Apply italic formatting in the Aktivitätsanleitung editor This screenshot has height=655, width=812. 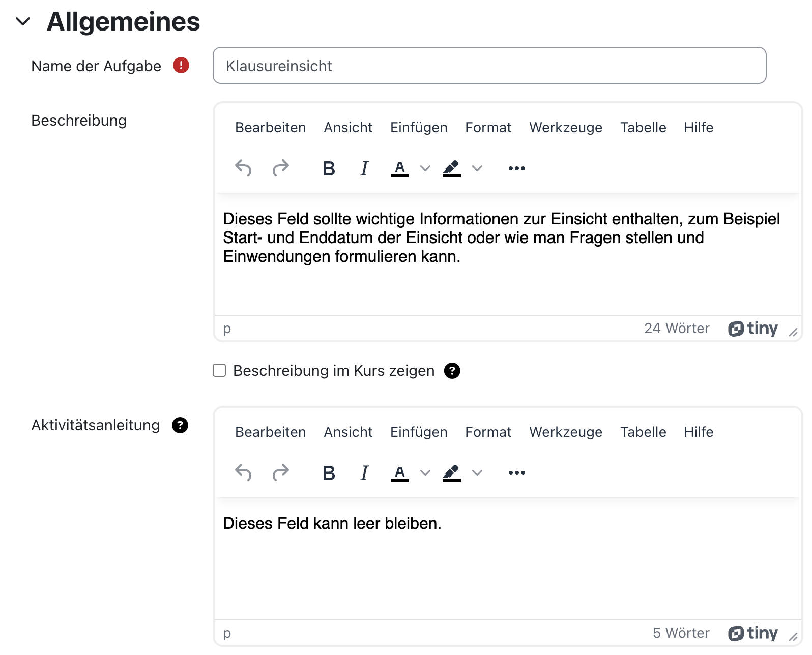(364, 472)
